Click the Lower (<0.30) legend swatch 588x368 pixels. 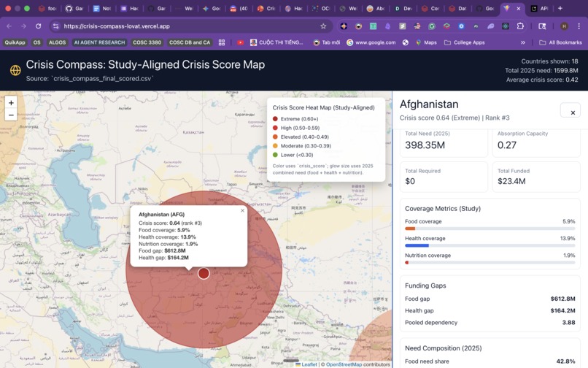[275, 155]
